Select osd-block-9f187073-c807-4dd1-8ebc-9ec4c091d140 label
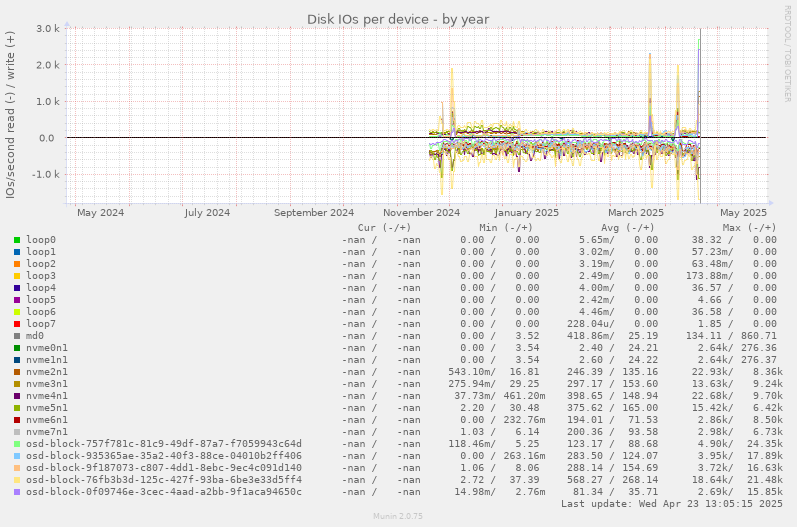Viewport: 797px width, 527px height. click(x=164, y=468)
